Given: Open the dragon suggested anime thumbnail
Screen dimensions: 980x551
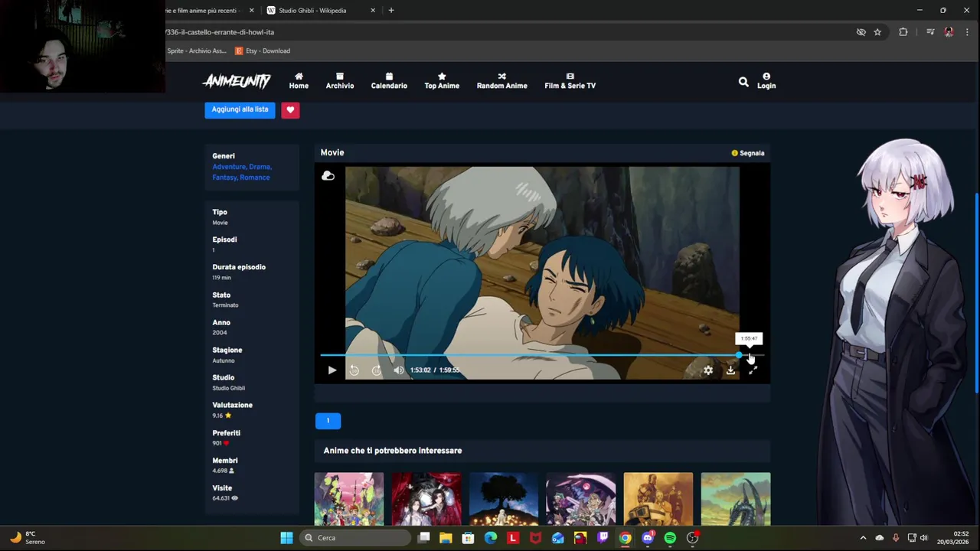Looking at the screenshot, I should coord(736,499).
